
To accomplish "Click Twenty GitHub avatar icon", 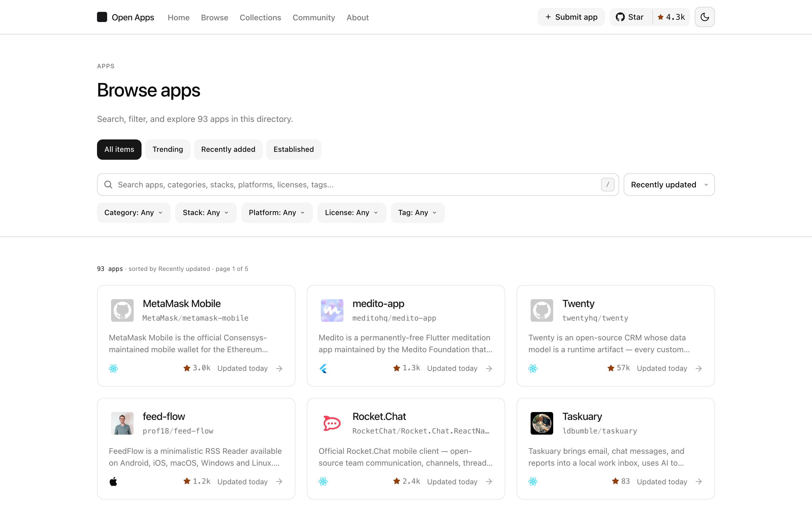I will click(542, 310).
